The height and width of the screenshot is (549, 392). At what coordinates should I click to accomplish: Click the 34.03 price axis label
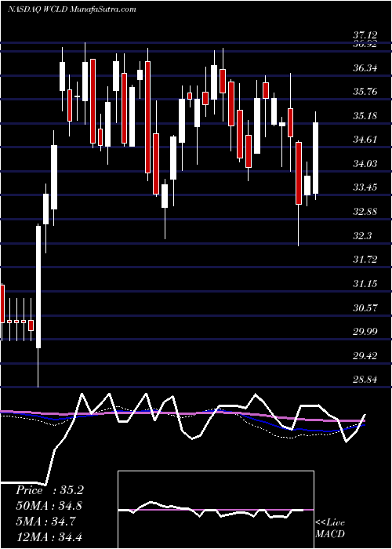coord(365,163)
